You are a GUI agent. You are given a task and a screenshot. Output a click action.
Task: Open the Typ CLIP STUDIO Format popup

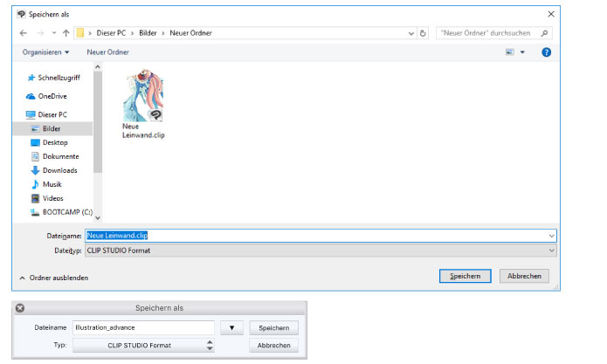143,346
